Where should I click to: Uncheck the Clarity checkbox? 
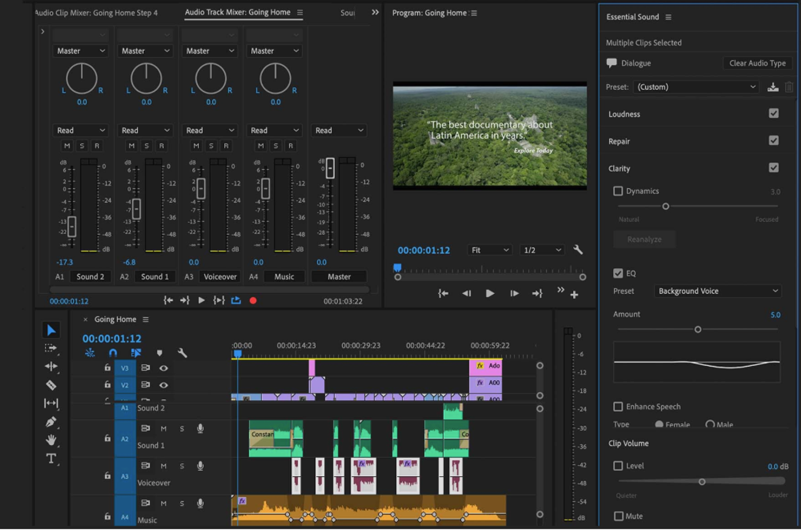[773, 168]
